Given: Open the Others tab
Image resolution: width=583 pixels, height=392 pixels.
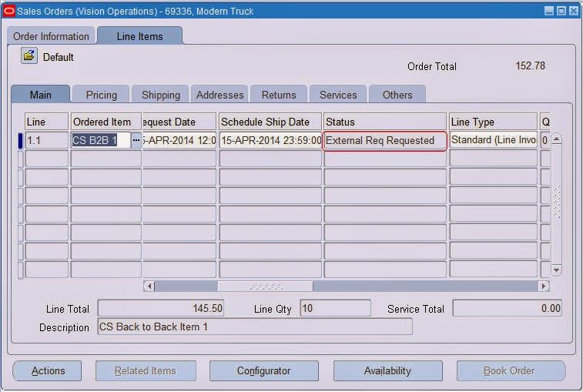Looking at the screenshot, I should (x=397, y=95).
